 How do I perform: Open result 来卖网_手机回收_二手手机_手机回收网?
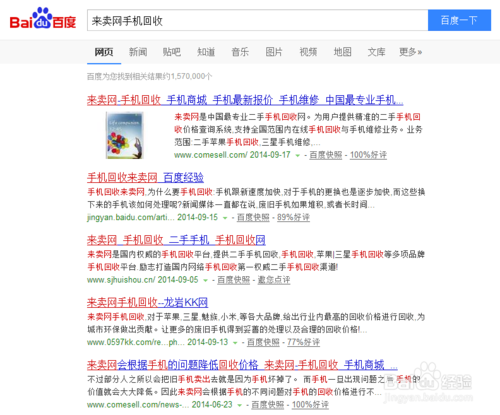point(176,240)
